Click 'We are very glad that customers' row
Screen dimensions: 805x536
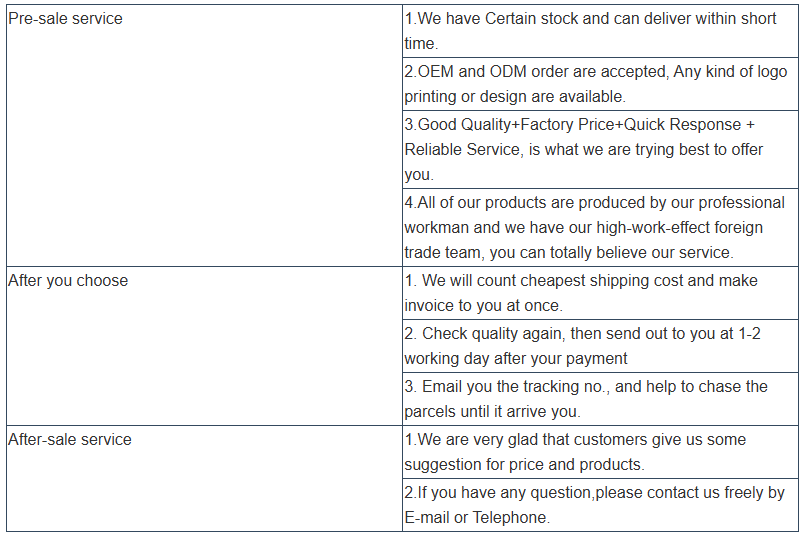click(600, 452)
